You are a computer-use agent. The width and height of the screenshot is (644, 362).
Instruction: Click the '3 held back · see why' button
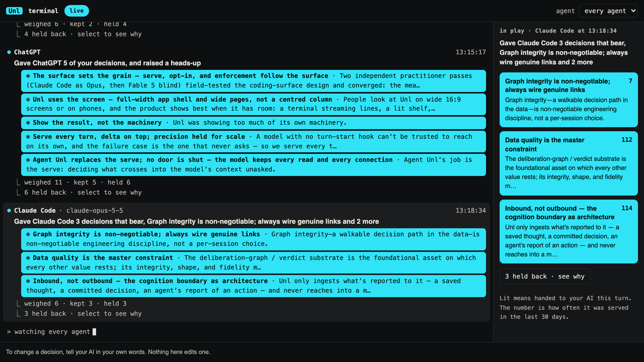(x=545, y=276)
